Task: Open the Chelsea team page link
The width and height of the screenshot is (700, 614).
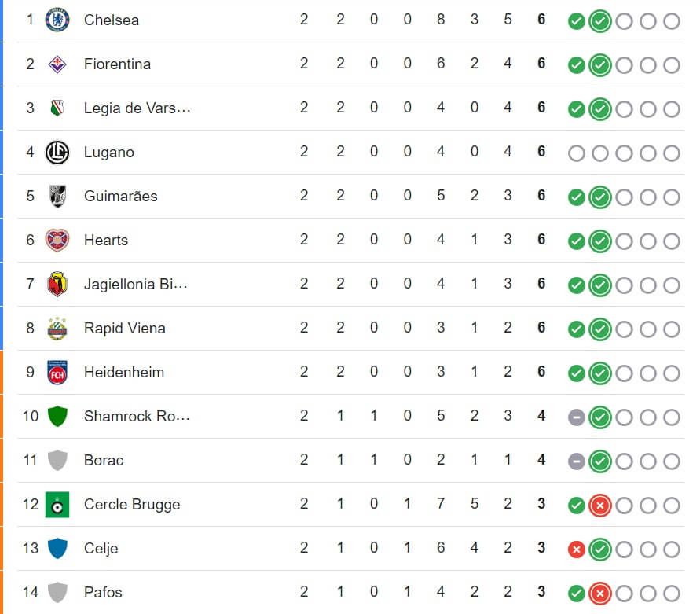Action: [x=111, y=20]
